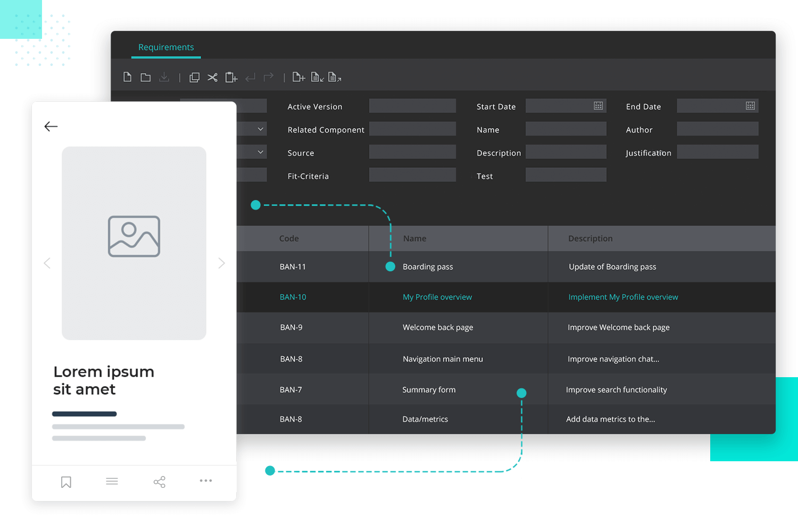Click the 'Navigation main menu' name cell
Image resolution: width=798 pixels, height=532 pixels.
tap(443, 359)
